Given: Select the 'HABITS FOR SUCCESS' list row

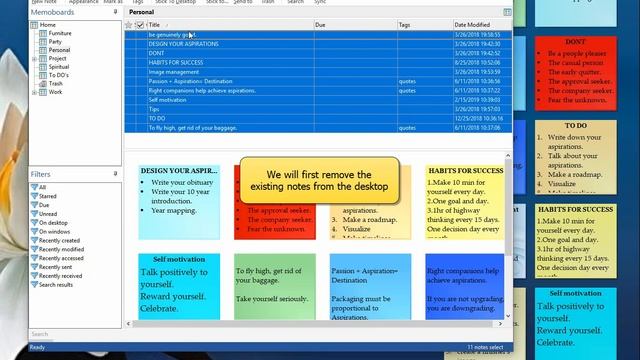Looking at the screenshot, I should point(318,63).
